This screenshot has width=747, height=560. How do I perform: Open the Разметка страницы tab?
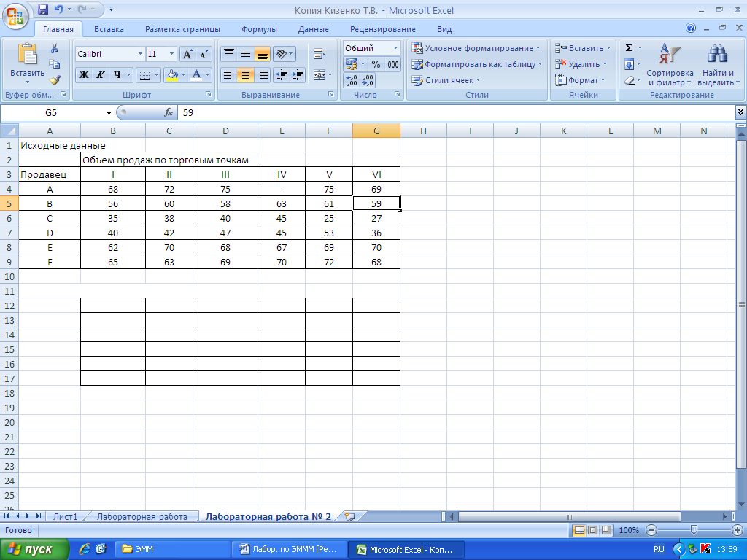pyautogui.click(x=182, y=29)
